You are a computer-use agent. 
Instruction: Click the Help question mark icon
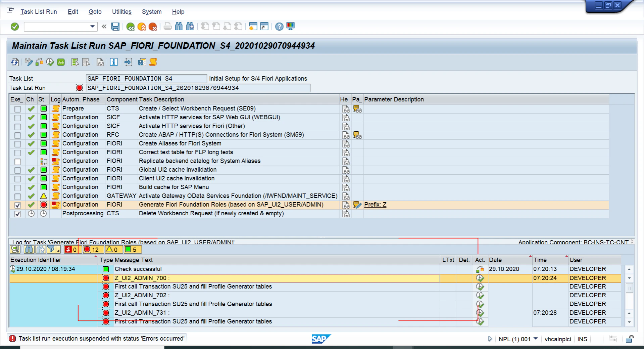click(279, 27)
